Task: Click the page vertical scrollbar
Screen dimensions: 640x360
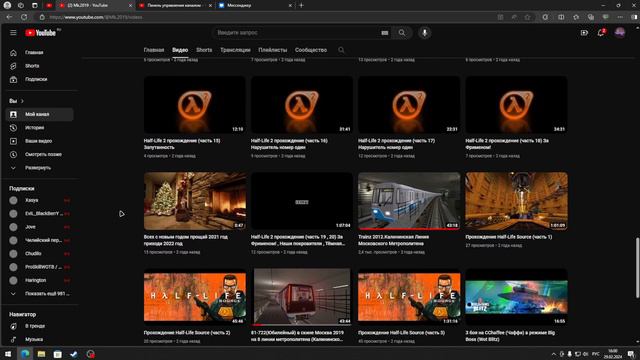Action: 637,268
